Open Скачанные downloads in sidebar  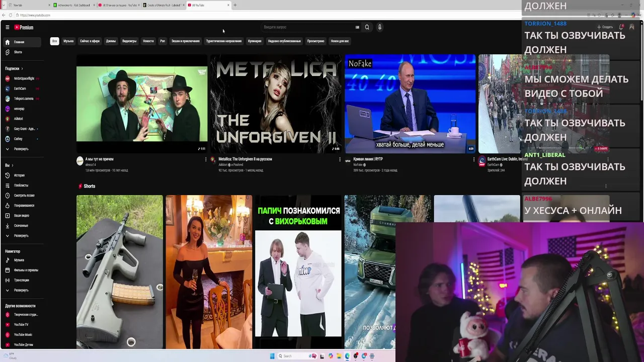(22, 226)
